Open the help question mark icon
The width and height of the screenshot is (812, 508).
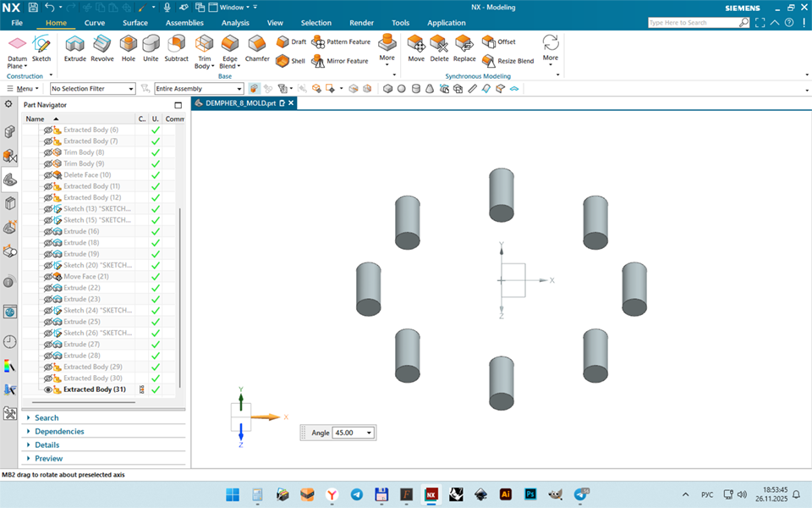tap(788, 23)
